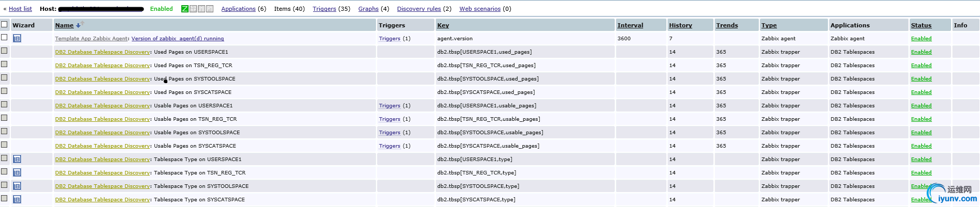Toggle Enabled status of agent.version item

point(921,39)
